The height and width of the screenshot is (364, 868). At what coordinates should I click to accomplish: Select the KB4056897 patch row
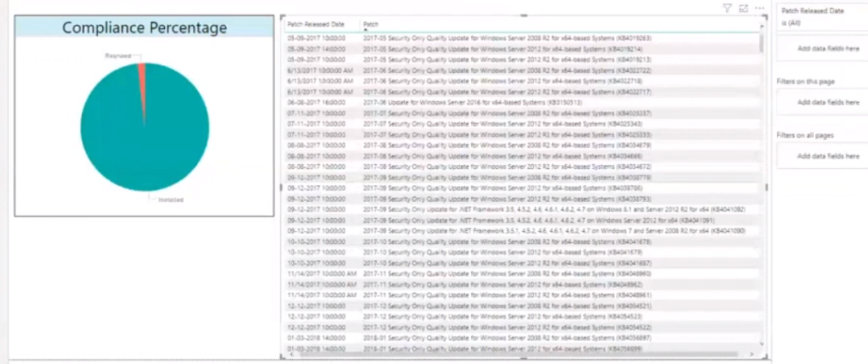click(523, 338)
